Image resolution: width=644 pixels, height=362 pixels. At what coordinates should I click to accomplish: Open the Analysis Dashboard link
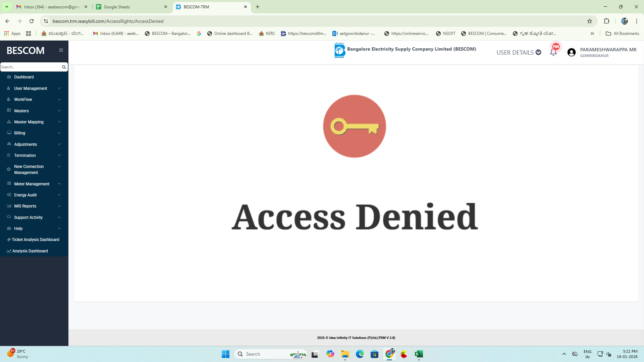click(30, 251)
